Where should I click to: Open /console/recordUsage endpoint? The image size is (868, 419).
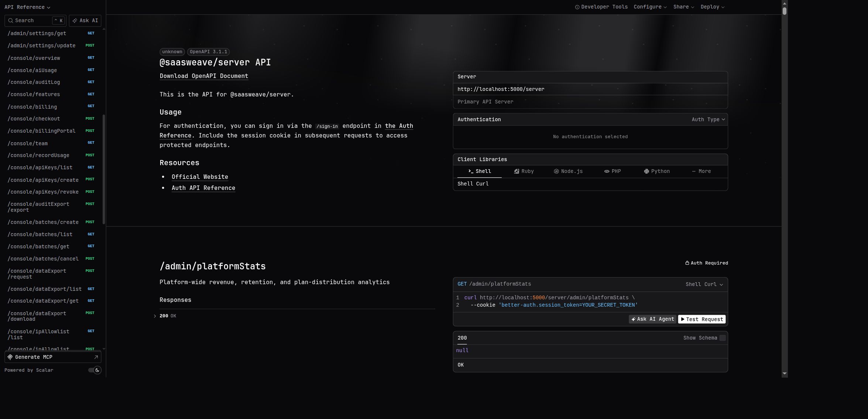[x=51, y=156]
